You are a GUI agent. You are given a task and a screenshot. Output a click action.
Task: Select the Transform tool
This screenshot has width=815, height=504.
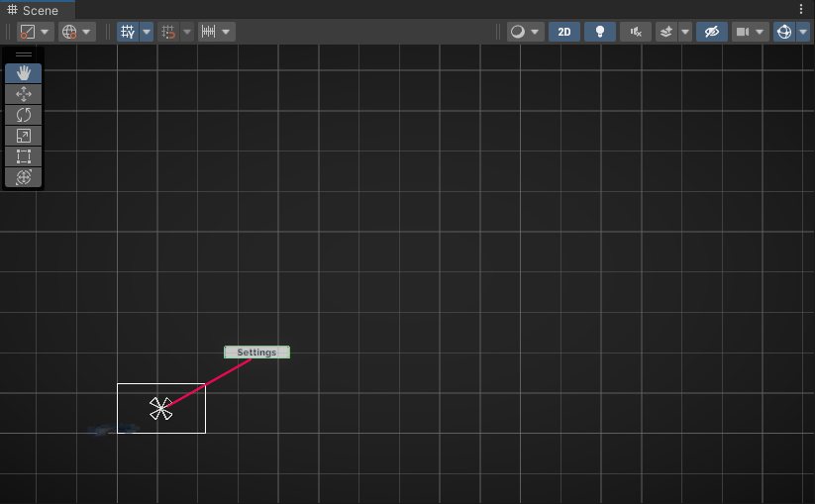(x=24, y=177)
